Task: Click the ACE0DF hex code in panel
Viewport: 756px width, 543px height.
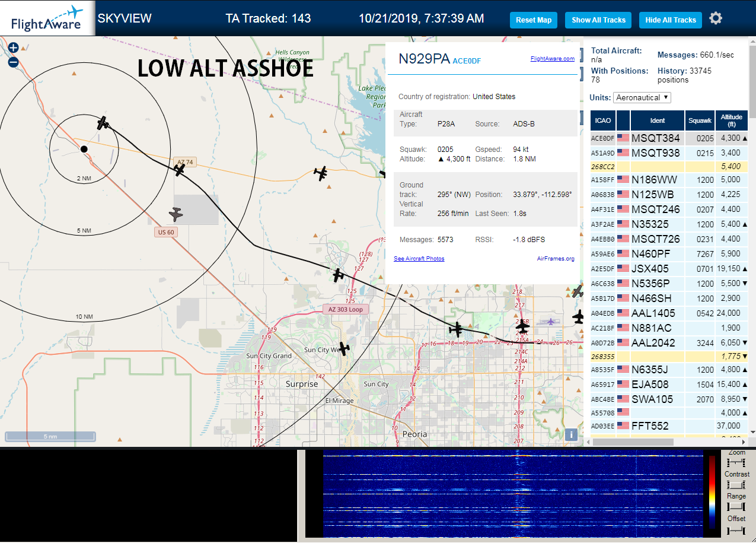Action: (467, 61)
